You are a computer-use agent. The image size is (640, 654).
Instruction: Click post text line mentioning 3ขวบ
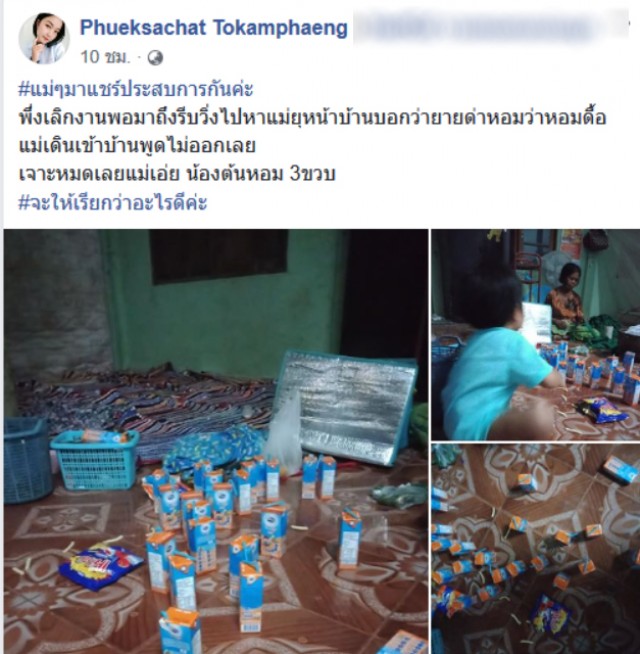pos(177,175)
